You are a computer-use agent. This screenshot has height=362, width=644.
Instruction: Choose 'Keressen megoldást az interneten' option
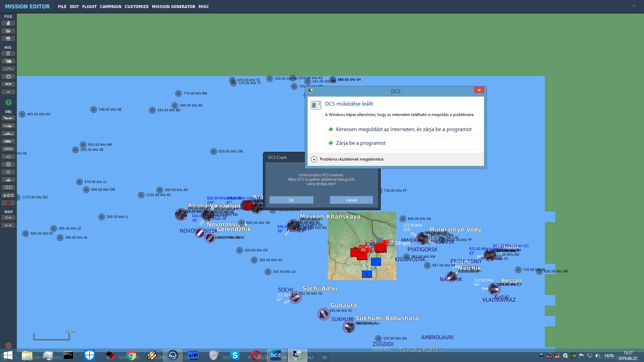click(402, 129)
